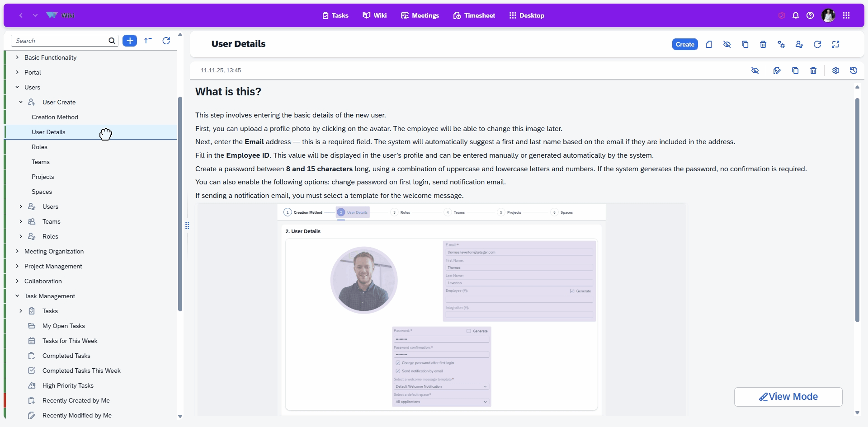The width and height of the screenshot is (868, 427).
Task: Click the fullscreen expand icon in header
Action: (835, 44)
